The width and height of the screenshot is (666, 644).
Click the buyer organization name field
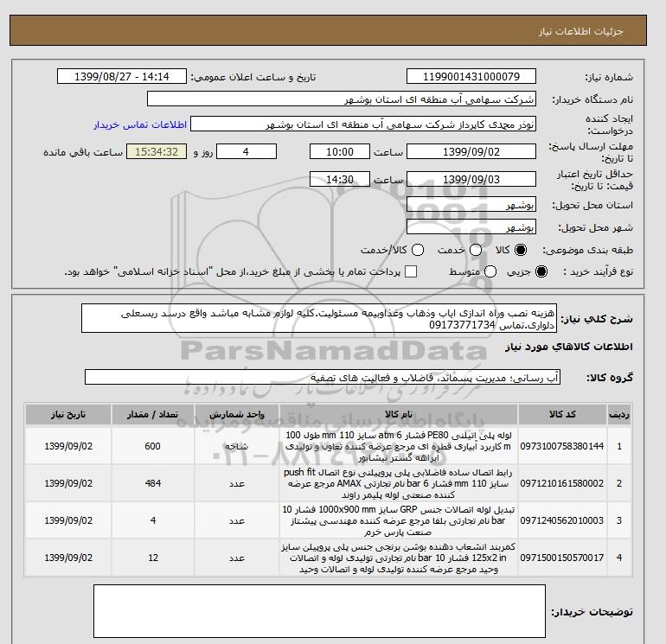click(x=342, y=99)
